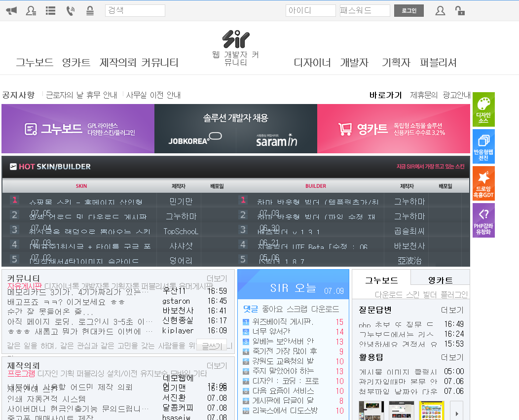519x420 pixels.
Task: Open the 근로자의 날 휴무 안내 notice
Action: point(81,95)
